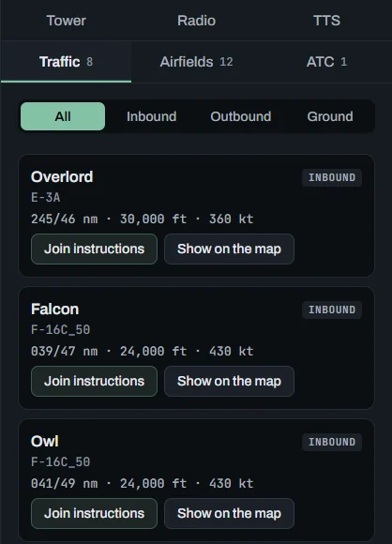Filter traffic by Outbound
Screen dimensions: 392x544
[241, 116]
